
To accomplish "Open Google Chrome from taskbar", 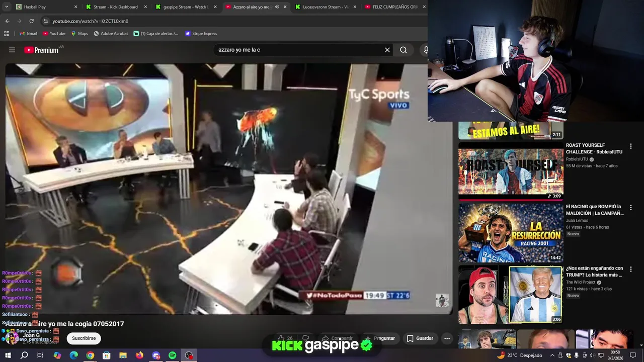I will 90,355.
